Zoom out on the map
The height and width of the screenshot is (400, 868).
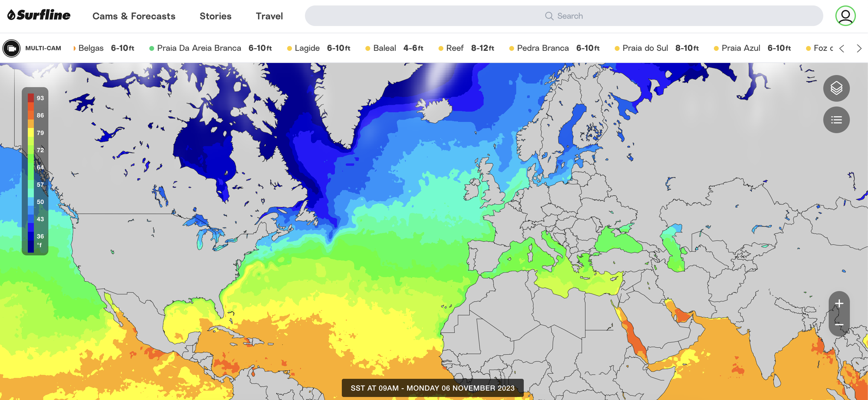point(839,324)
